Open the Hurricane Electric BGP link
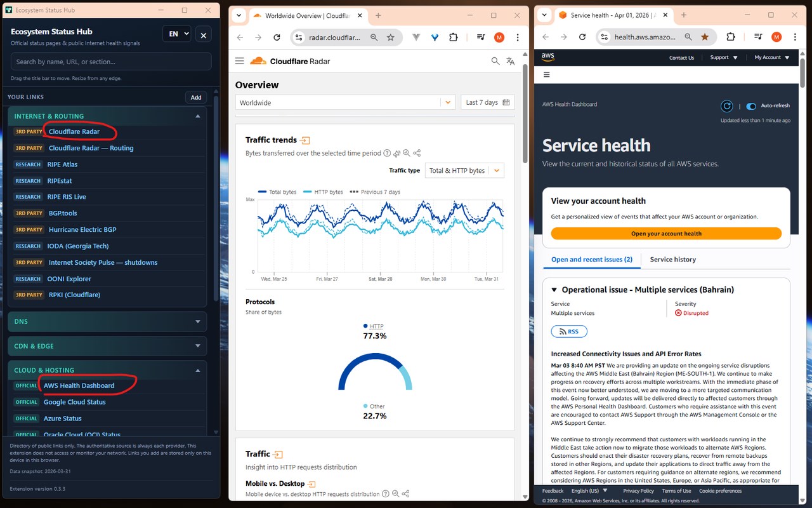 [82, 230]
